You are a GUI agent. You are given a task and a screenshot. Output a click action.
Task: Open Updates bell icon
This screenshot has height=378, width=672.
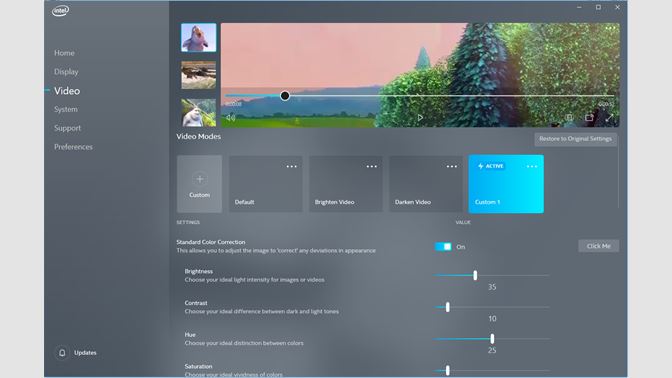(62, 353)
